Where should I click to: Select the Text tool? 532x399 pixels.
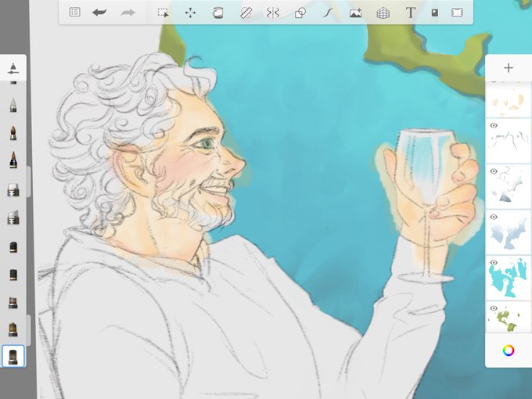point(411,13)
